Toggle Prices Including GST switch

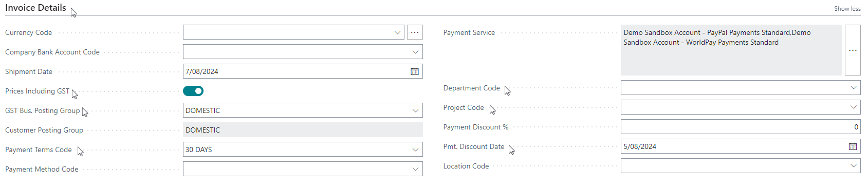point(193,91)
